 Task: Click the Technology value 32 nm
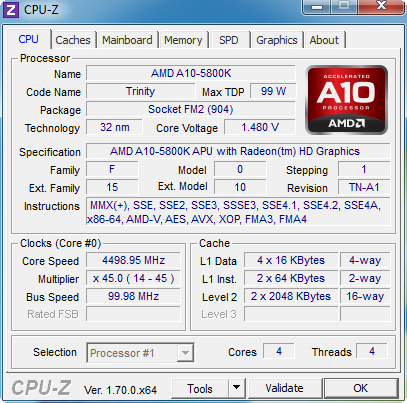coord(115,127)
